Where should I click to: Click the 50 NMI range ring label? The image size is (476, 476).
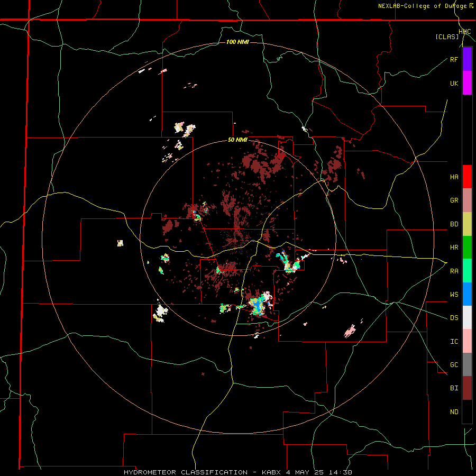(237, 140)
